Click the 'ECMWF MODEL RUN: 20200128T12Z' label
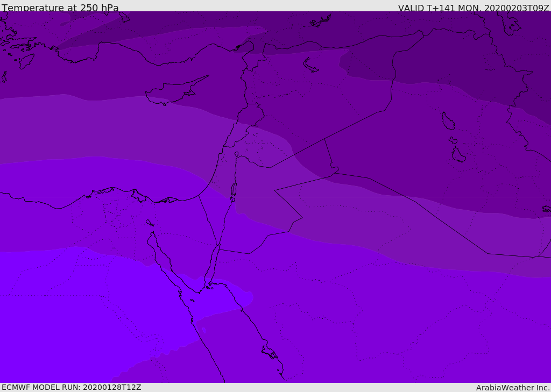551x392 pixels. [x=72, y=387]
